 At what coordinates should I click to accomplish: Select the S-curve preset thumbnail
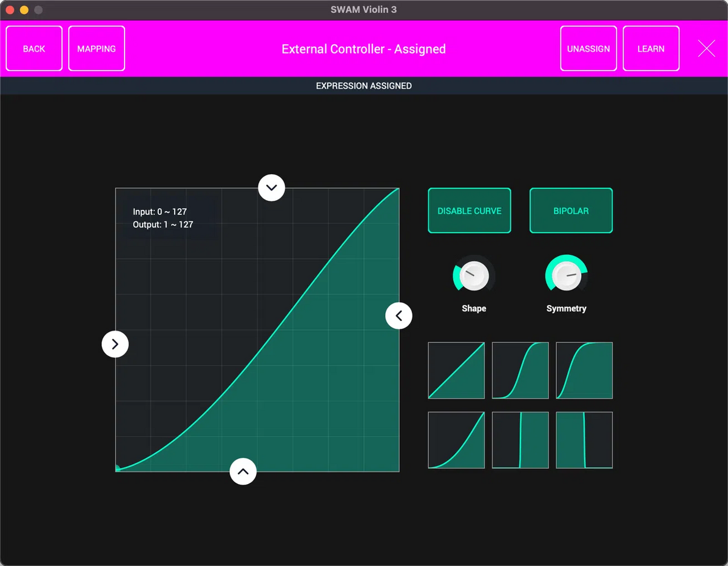coord(520,370)
